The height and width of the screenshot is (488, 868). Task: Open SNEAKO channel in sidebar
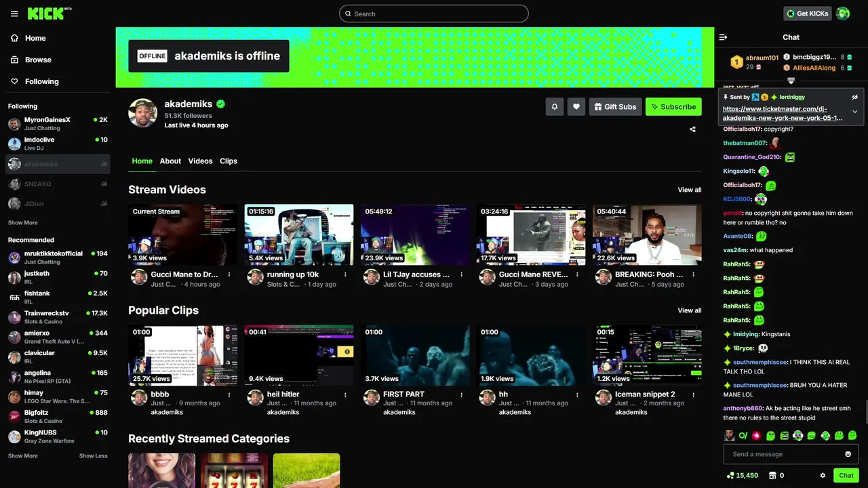pos(58,184)
